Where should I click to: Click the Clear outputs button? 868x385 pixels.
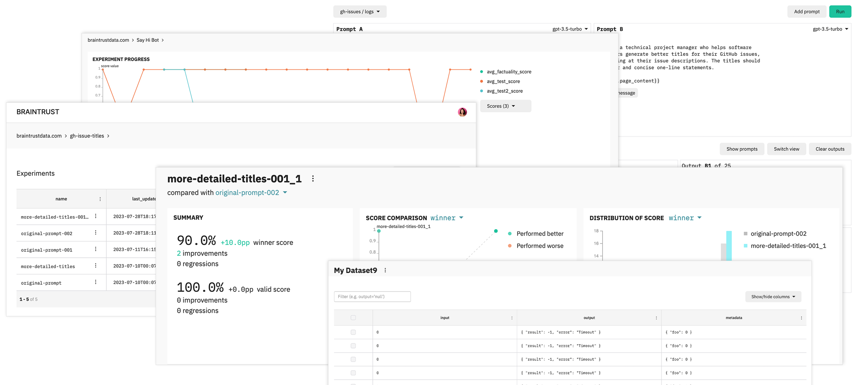click(x=830, y=149)
